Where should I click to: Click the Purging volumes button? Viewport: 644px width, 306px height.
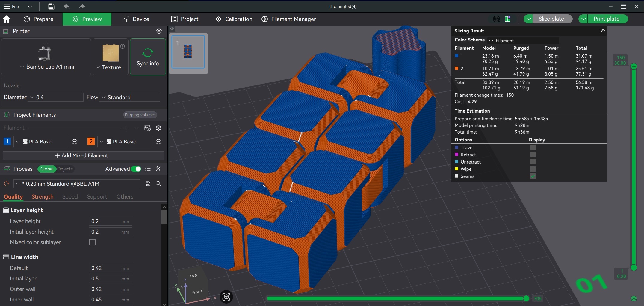pyautogui.click(x=140, y=115)
